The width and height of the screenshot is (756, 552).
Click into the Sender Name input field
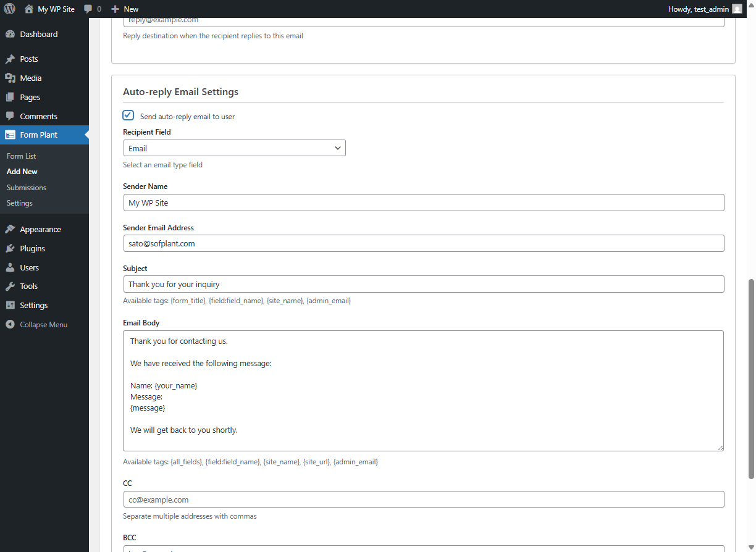[x=424, y=203]
